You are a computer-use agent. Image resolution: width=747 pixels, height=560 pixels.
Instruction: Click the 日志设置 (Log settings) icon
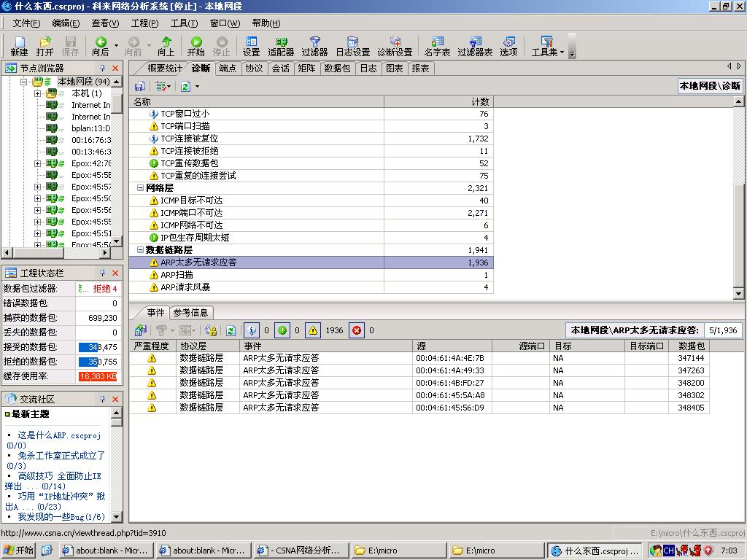click(352, 46)
